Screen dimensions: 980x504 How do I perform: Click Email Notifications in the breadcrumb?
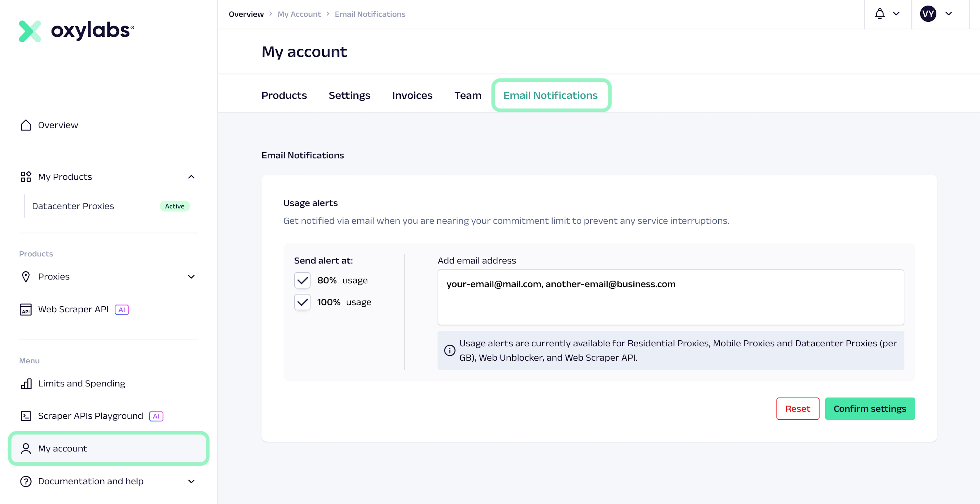point(370,14)
